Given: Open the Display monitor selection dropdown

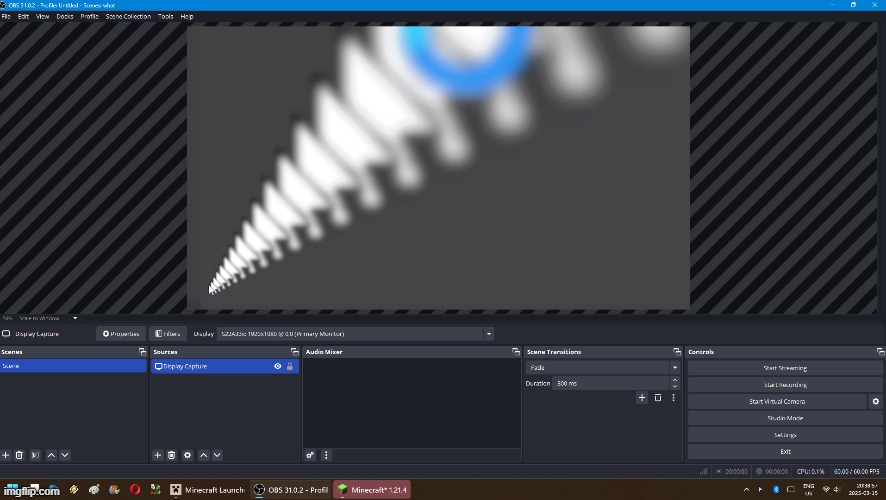Looking at the screenshot, I should coord(489,334).
